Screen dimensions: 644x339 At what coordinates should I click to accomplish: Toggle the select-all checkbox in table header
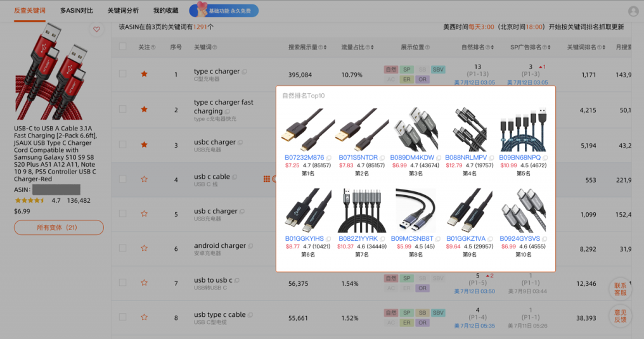click(123, 47)
